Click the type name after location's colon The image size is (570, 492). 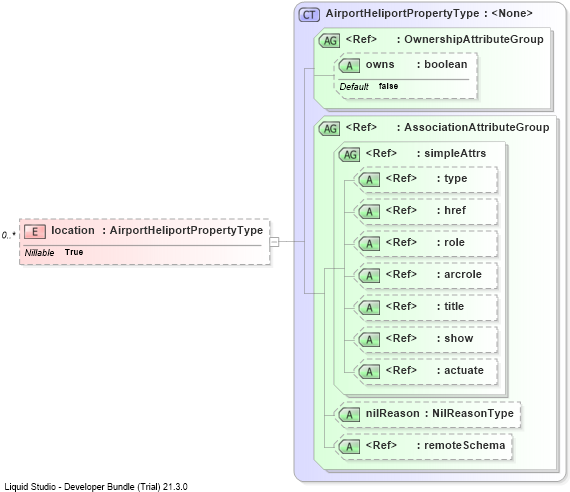click(x=186, y=231)
